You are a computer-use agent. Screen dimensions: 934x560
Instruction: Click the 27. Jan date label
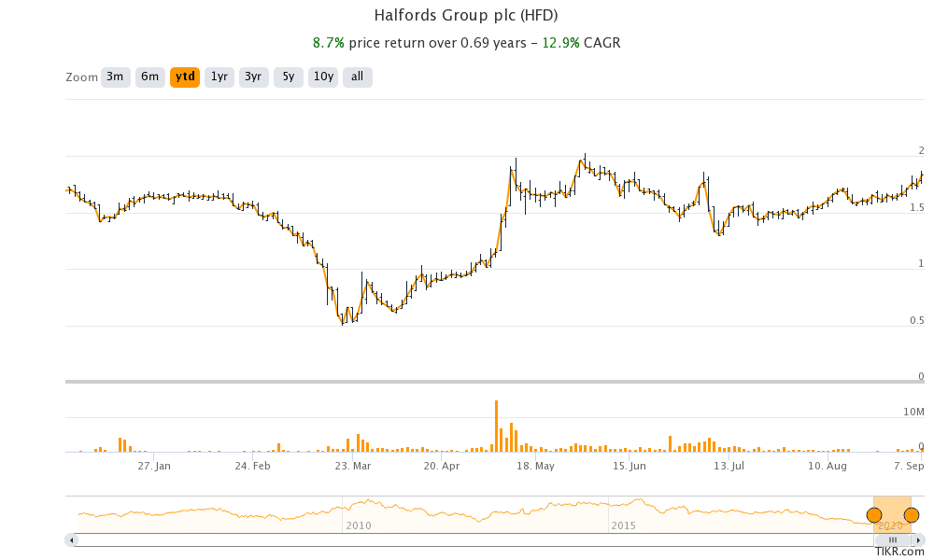tap(154, 466)
